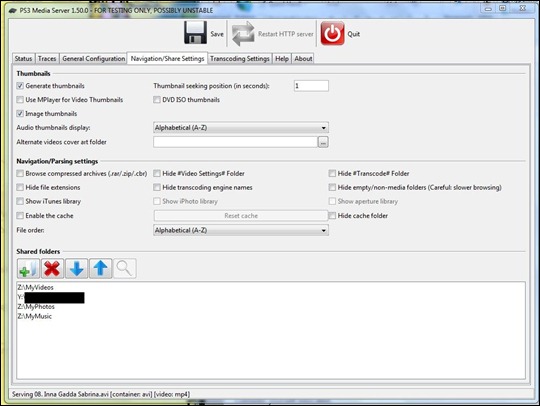The width and height of the screenshot is (540, 406).
Task: Click the red Quit power icon
Action: click(x=332, y=33)
